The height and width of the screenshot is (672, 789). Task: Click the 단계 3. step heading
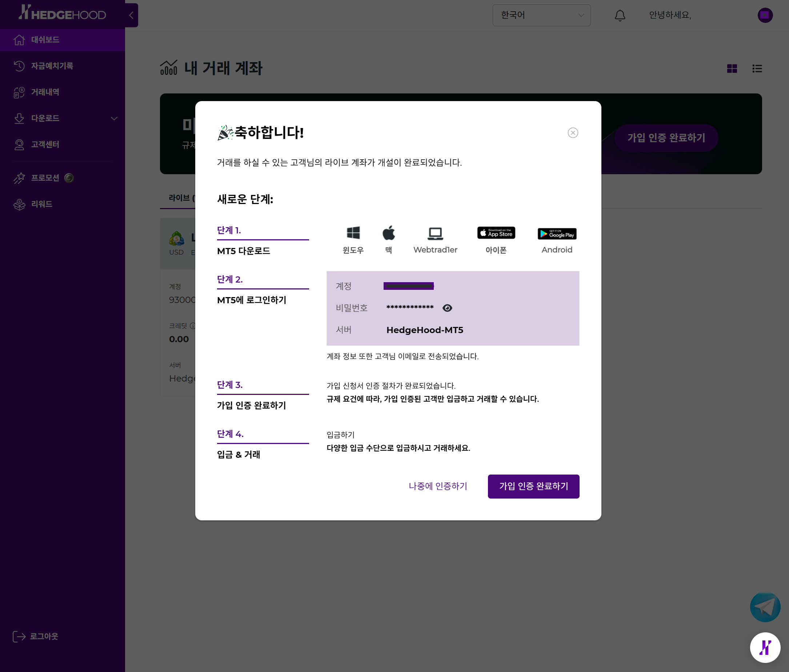[230, 384]
